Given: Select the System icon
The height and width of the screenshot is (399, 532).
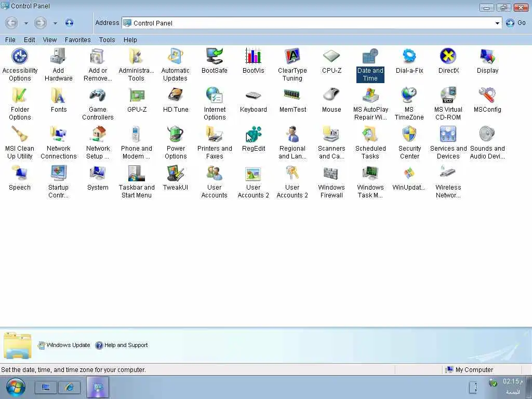Looking at the screenshot, I should (x=97, y=174).
